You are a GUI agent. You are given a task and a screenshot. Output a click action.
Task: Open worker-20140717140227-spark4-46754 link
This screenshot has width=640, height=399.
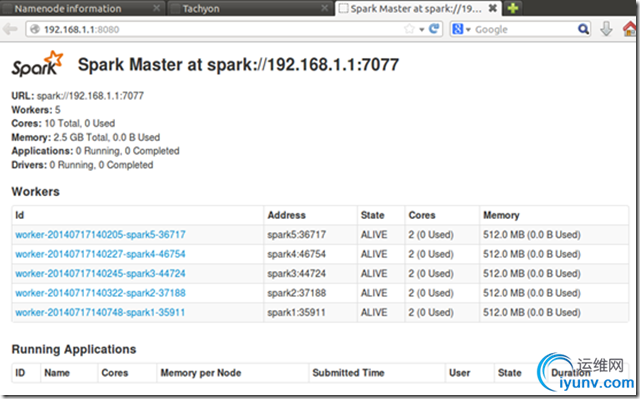click(x=100, y=254)
